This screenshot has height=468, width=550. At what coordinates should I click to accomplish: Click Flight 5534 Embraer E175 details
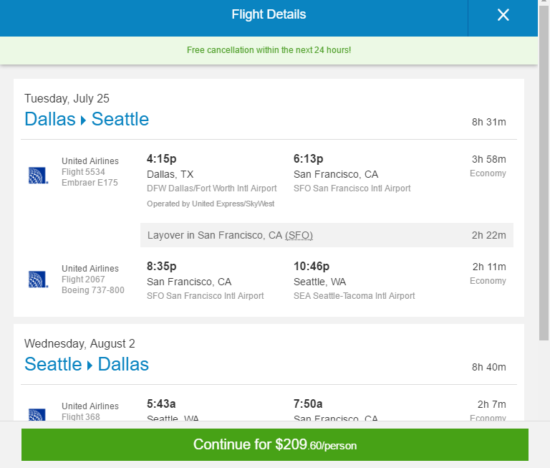(90, 172)
